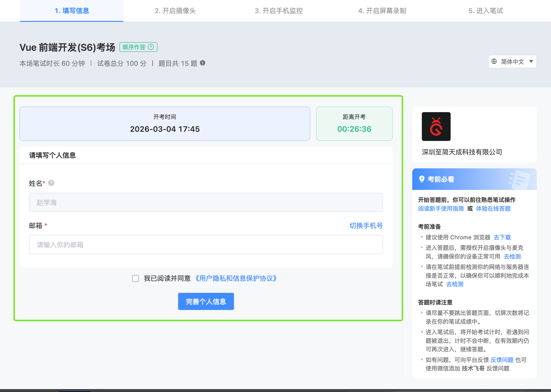Open the 阅读新手使用指南 link
The image size is (551, 392).
click(x=441, y=209)
